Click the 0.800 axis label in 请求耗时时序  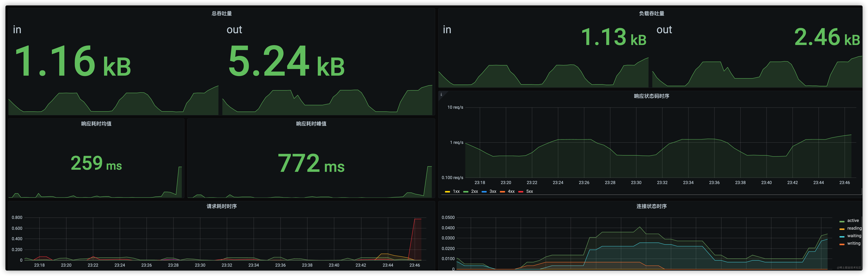point(17,217)
